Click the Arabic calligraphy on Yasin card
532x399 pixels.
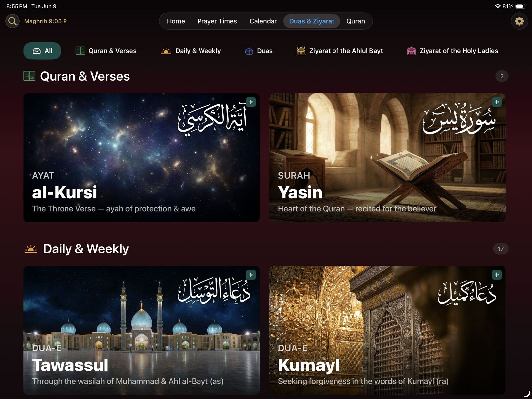459,119
